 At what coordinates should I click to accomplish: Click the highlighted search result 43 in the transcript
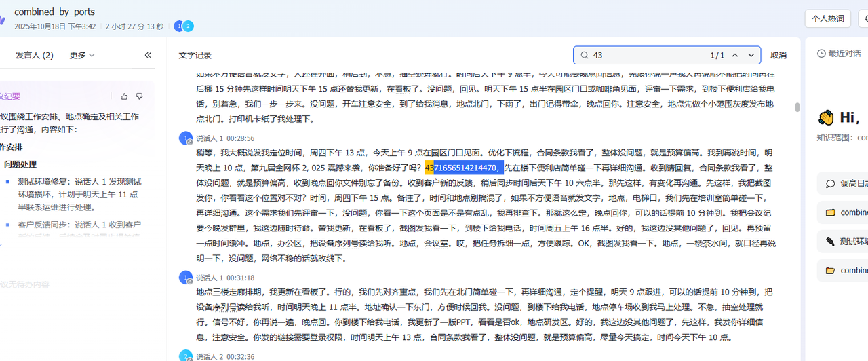(x=429, y=168)
